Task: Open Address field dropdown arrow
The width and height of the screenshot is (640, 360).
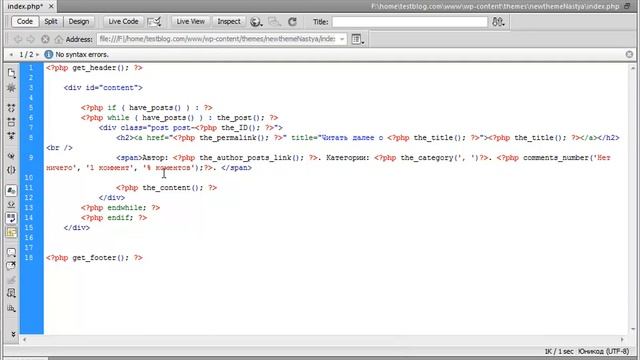Action: (x=342, y=39)
